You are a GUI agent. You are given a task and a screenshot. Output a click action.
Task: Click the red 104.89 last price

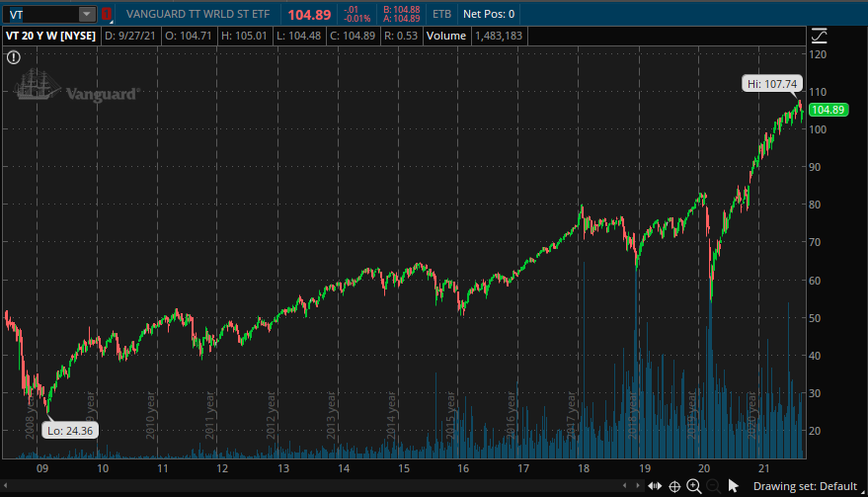coord(309,15)
